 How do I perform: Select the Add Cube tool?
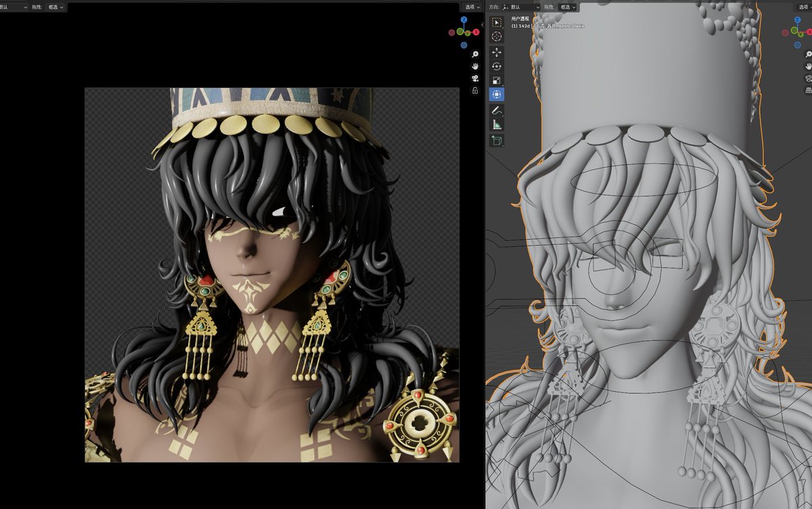497,140
